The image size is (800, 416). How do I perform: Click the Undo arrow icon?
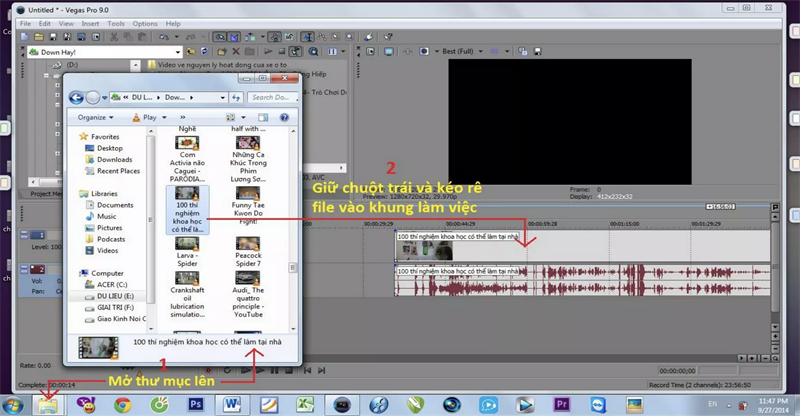[x=163, y=37]
